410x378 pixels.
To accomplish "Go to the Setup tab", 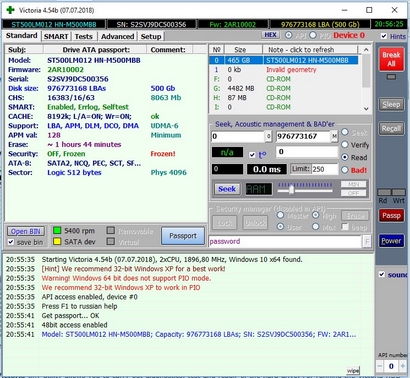I will click(x=151, y=36).
